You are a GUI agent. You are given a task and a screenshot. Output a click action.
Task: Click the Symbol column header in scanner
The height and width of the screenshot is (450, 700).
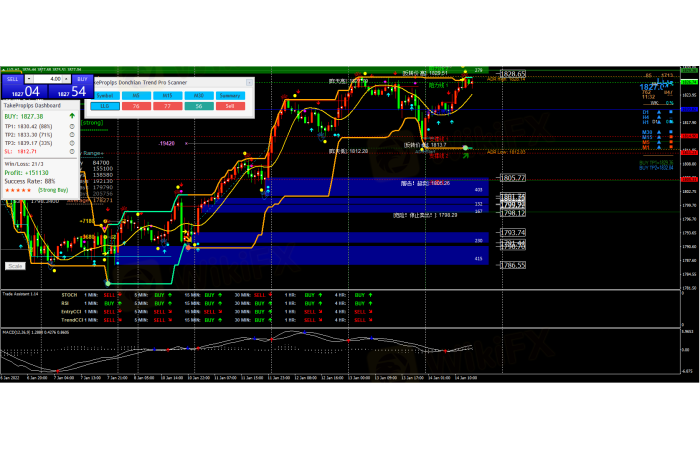pos(105,94)
